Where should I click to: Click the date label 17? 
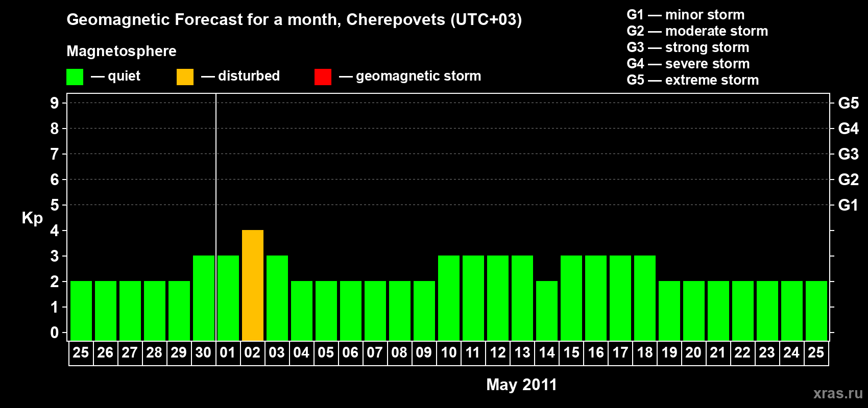click(620, 353)
